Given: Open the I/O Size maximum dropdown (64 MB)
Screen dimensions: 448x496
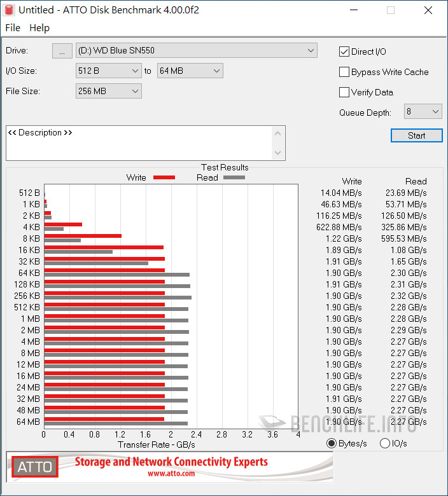Looking at the screenshot, I should coord(190,71).
